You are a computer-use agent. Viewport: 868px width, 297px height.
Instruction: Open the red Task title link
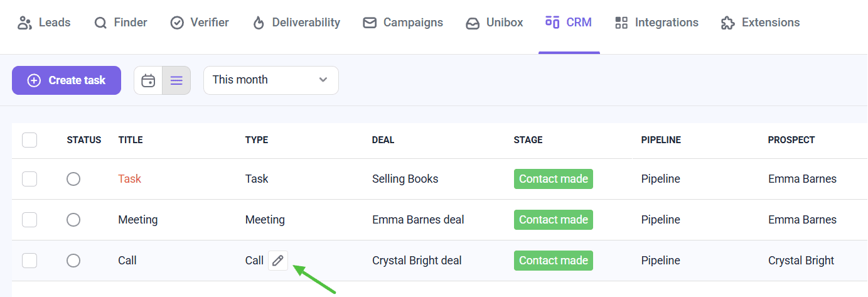click(130, 179)
